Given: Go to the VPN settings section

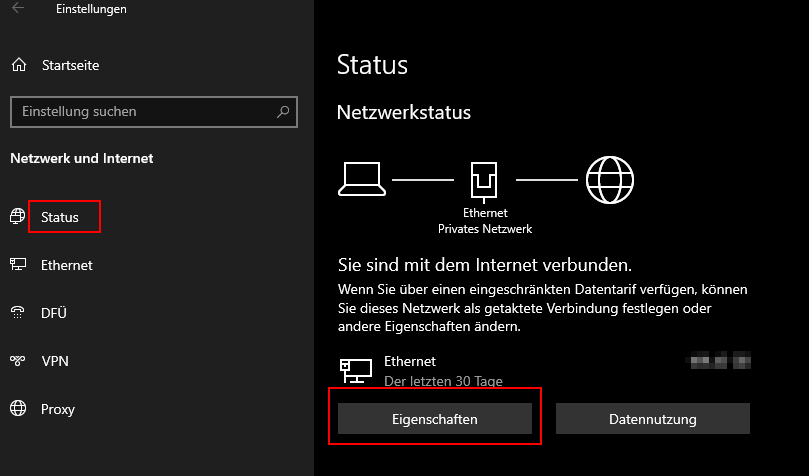Looking at the screenshot, I should pos(54,361).
